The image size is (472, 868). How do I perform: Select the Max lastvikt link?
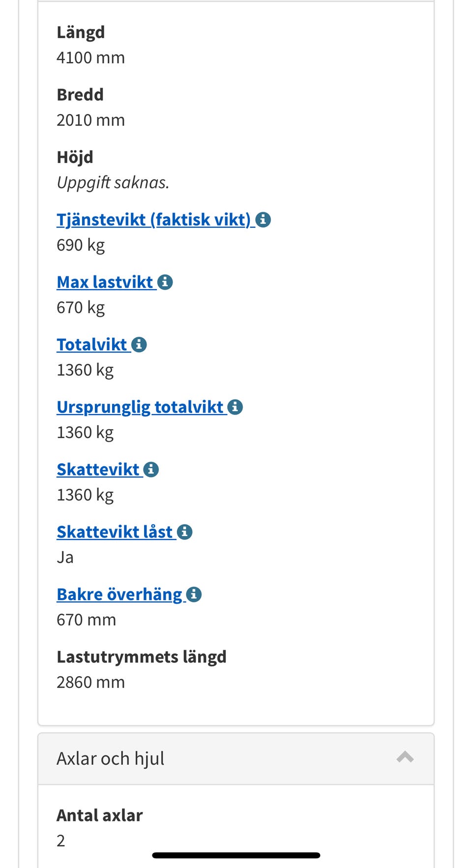106,282
